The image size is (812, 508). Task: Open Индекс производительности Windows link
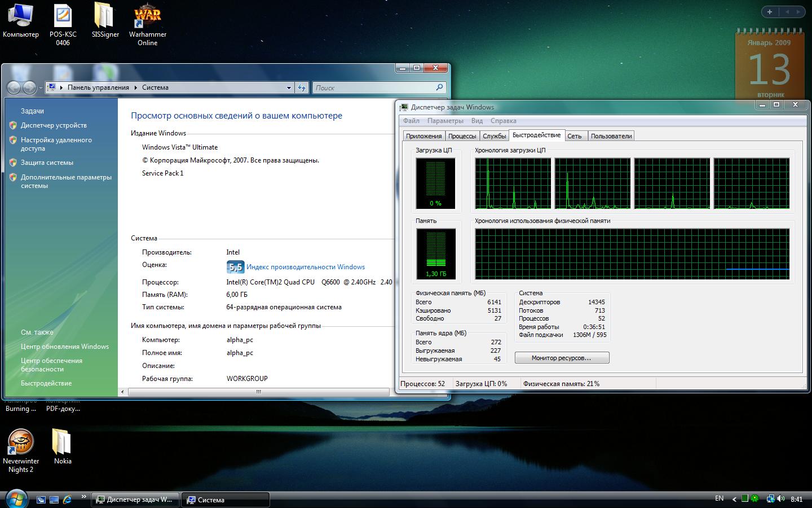[x=305, y=267]
